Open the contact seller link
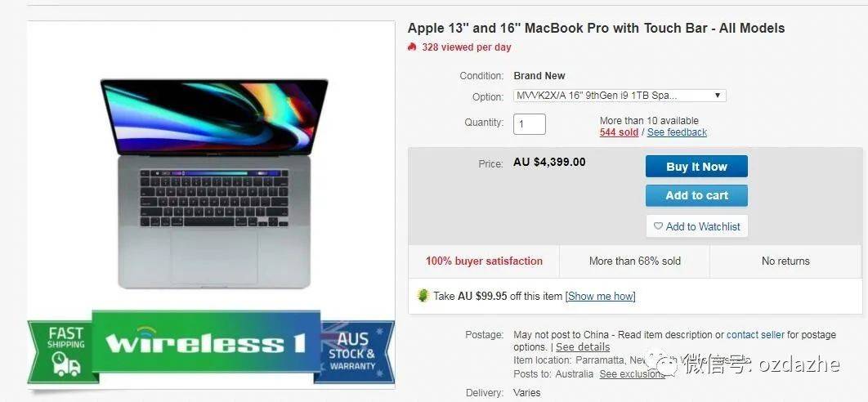This screenshot has height=402, width=868. click(x=755, y=334)
